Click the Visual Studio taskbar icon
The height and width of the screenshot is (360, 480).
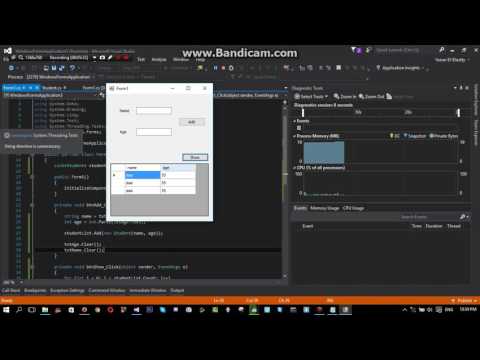(x=136, y=310)
